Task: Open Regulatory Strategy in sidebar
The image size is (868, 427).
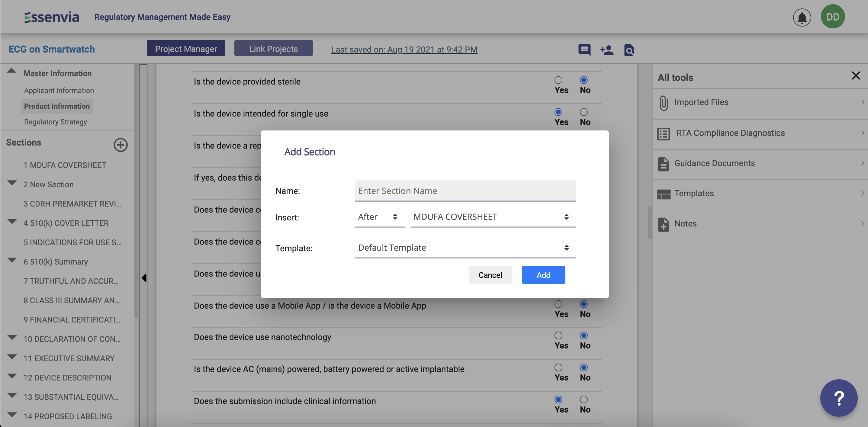Action: pyautogui.click(x=55, y=122)
